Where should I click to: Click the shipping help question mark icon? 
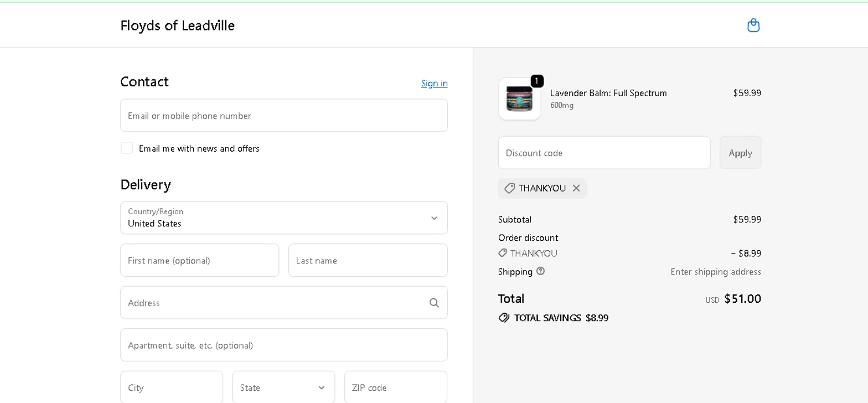point(540,271)
